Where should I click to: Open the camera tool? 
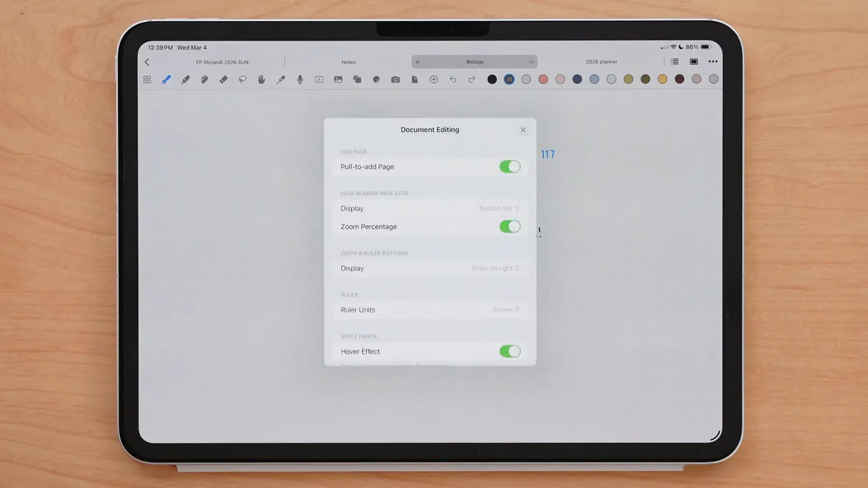pos(395,79)
